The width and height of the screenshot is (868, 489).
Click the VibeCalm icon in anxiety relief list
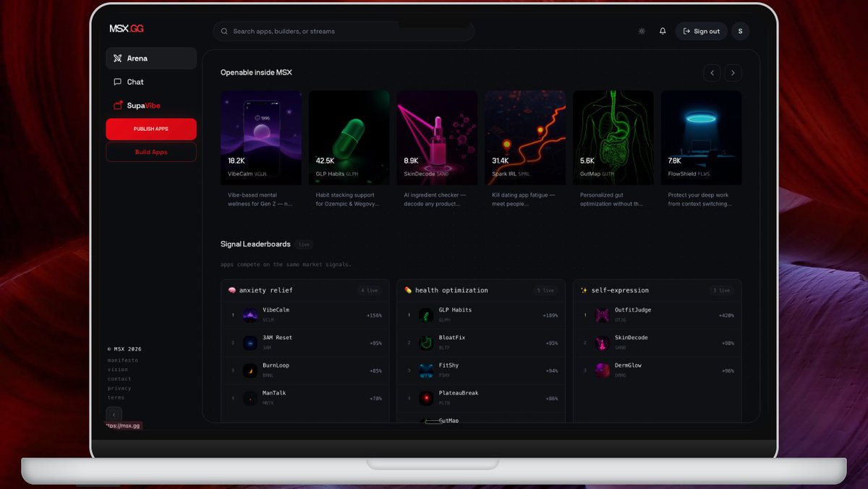250,315
